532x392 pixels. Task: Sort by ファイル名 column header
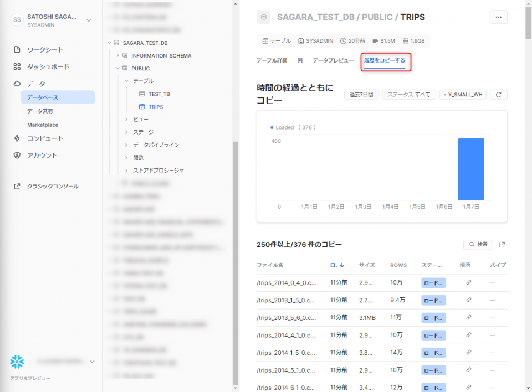[270, 265]
